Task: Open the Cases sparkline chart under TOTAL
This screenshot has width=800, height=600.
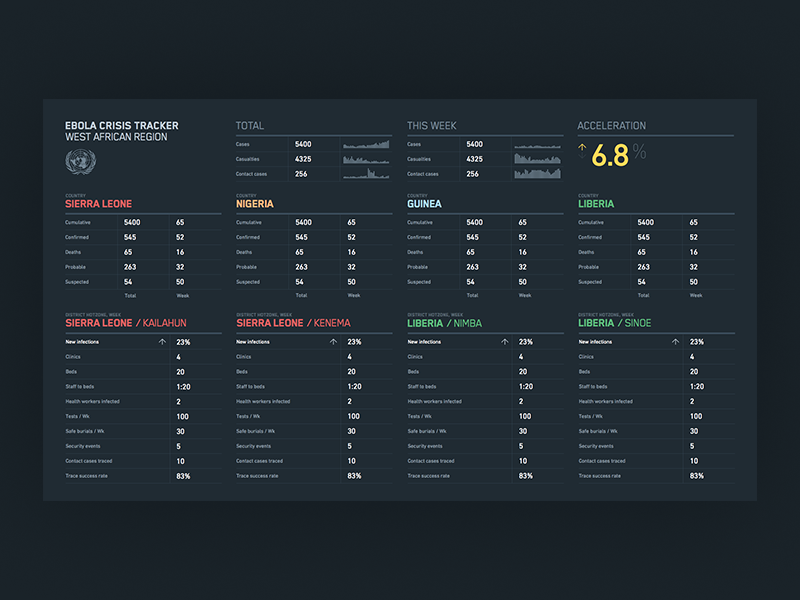Action: 368,143
